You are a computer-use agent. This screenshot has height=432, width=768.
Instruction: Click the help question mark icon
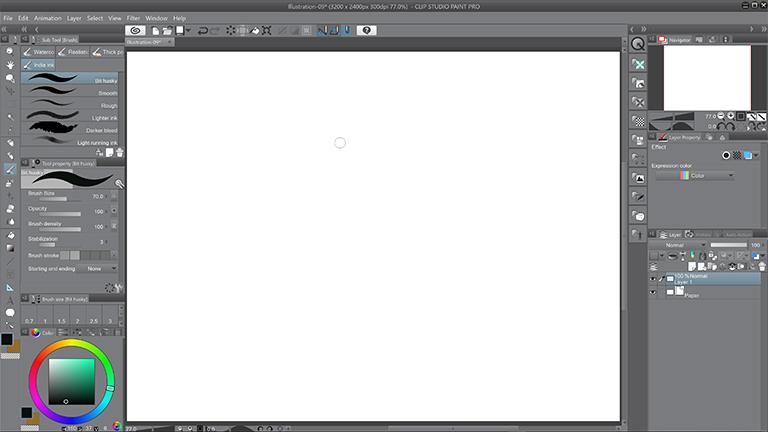(366, 31)
